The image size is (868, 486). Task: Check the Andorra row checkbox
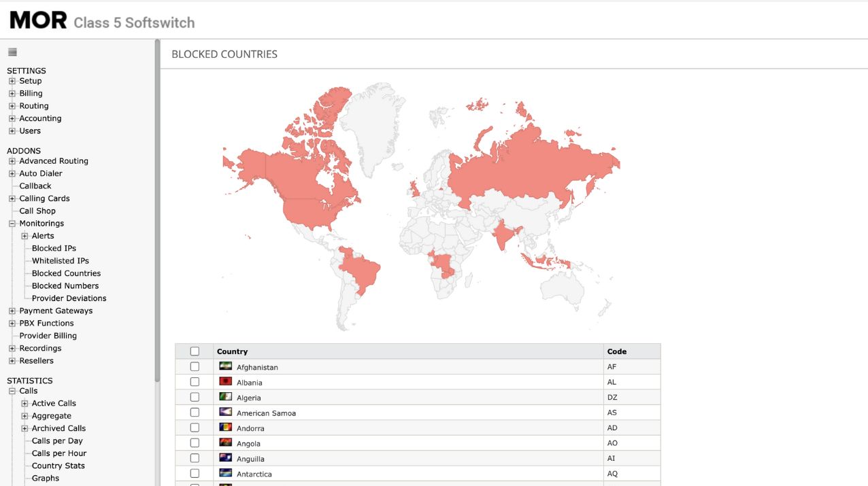coord(195,428)
